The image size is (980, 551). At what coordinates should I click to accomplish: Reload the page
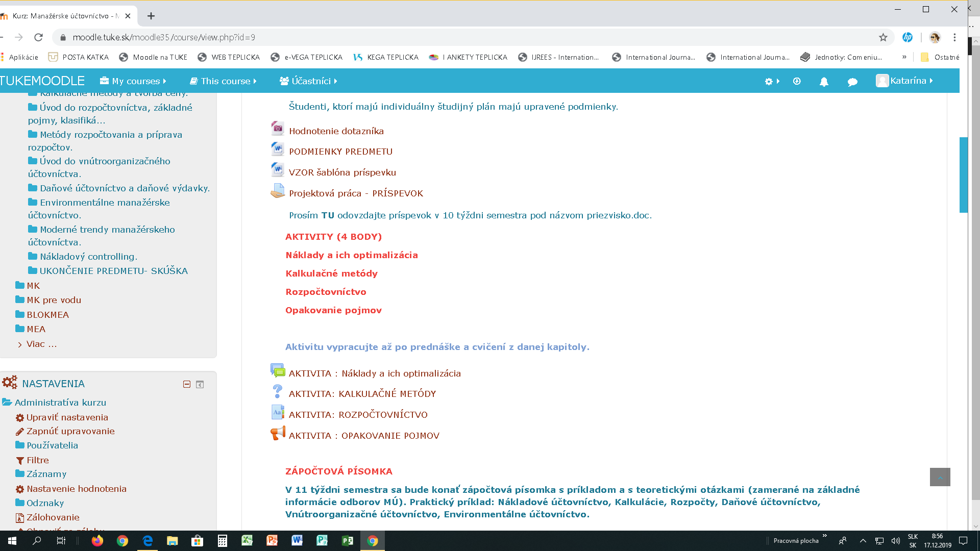tap(38, 37)
